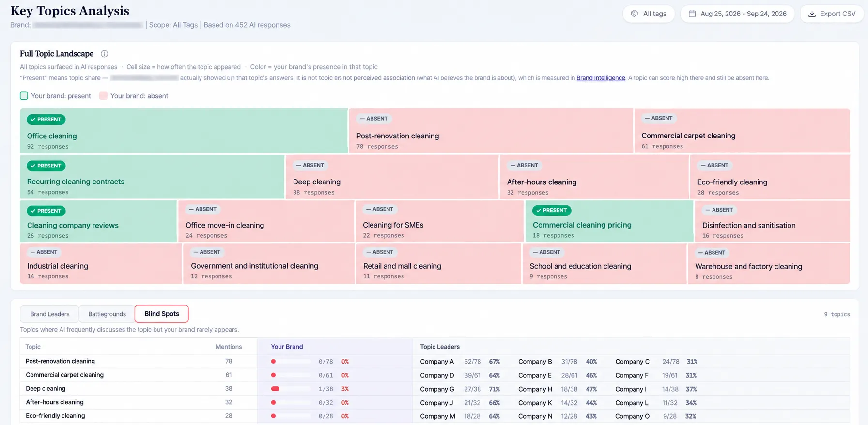Select the Government and institutional cleaning cell

(x=269, y=263)
